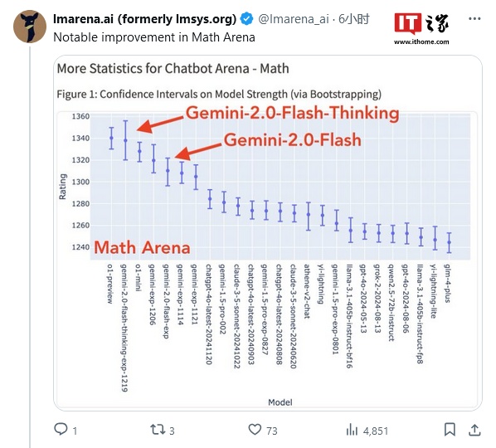This screenshot has width=496, height=448.
Task: Open the 6小时 timestamp link
Action: click(353, 19)
